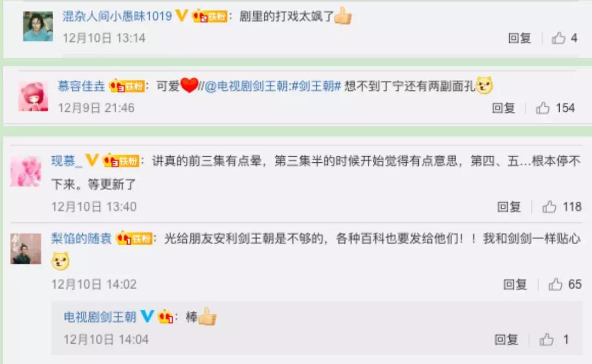Click 混杂人间小愚昧1019's avatar picture
This screenshot has width=592, height=364.
pos(38,26)
